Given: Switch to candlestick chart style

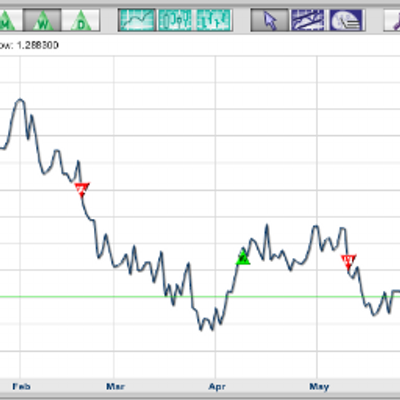Looking at the screenshot, I should pos(175,20).
